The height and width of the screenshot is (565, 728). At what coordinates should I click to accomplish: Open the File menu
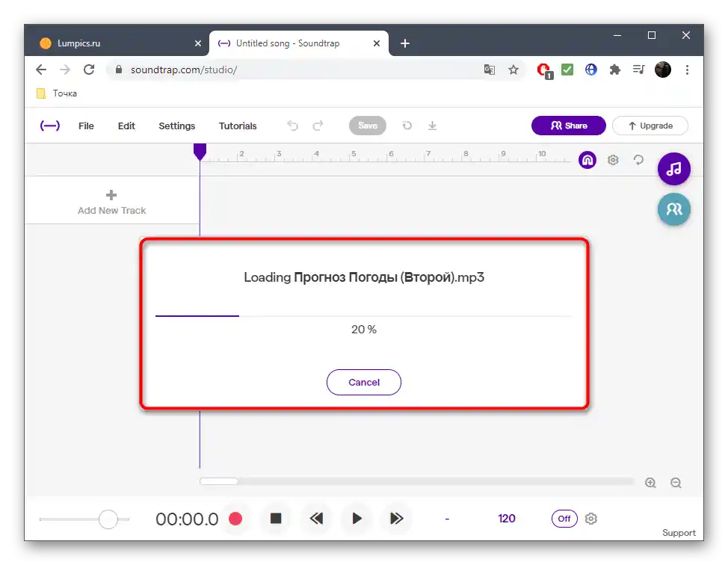pos(87,126)
